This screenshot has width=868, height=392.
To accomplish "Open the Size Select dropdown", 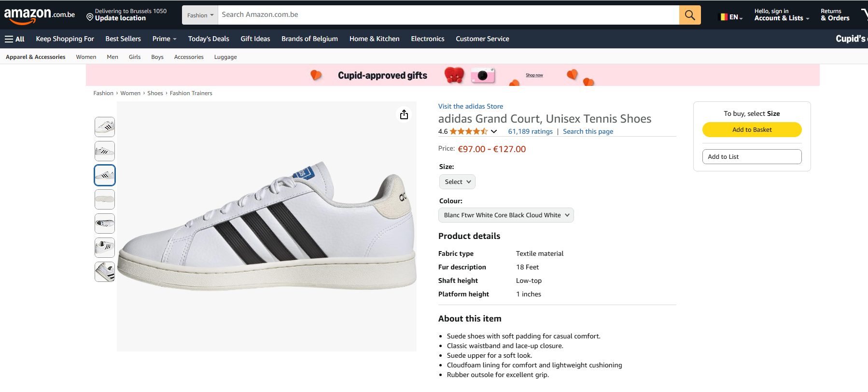I will [457, 182].
